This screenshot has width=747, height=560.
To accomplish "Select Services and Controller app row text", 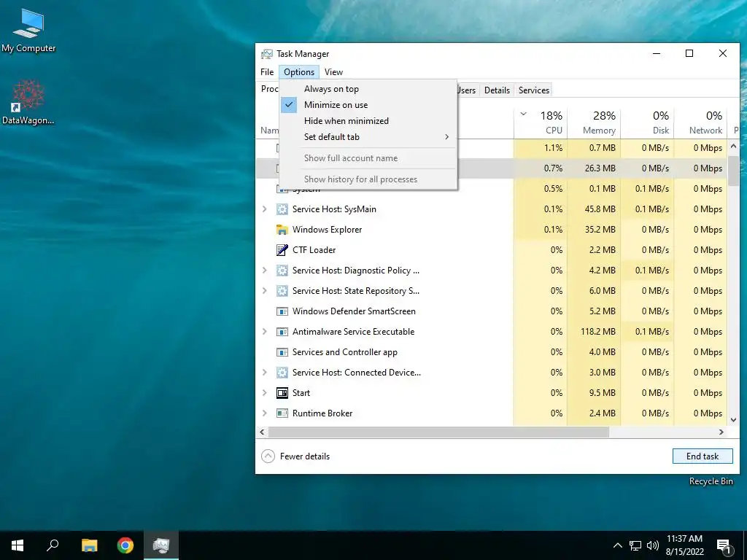I will (345, 352).
